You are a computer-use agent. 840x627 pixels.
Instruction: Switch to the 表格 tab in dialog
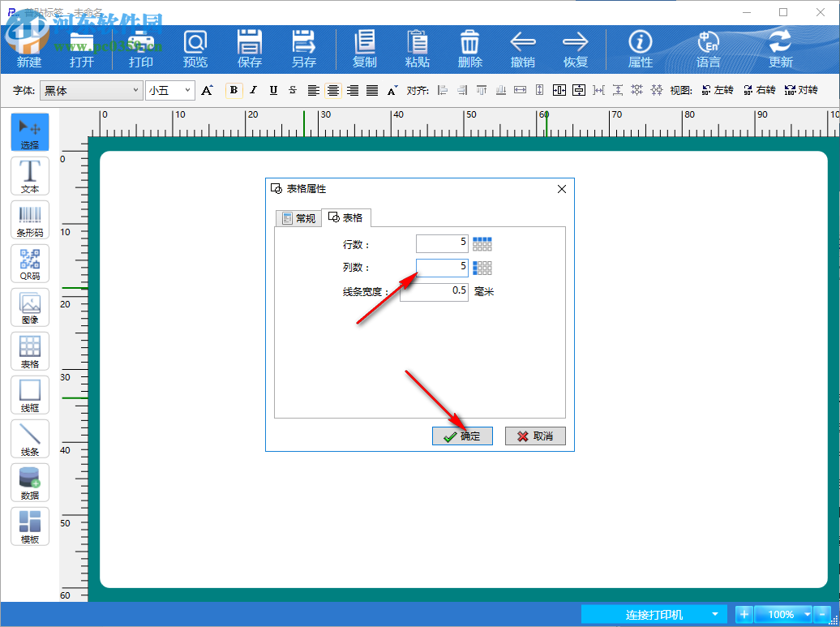pos(346,217)
